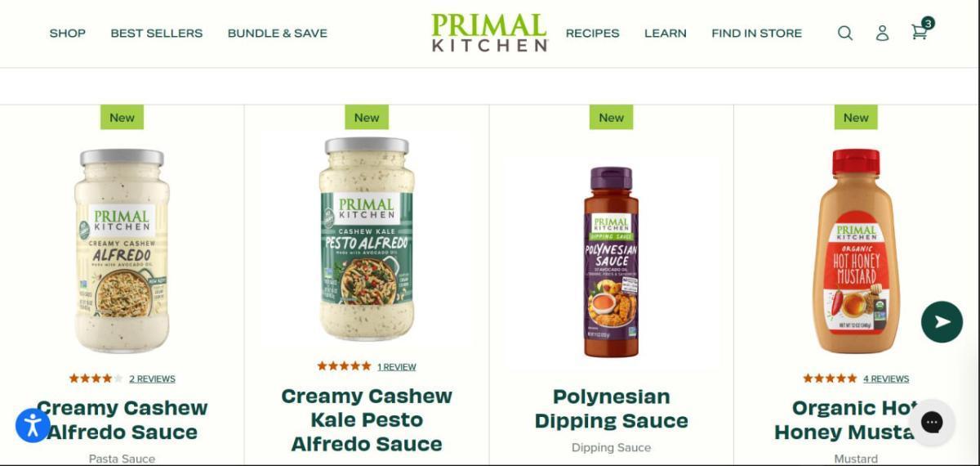
Task: Open 4 REVIEWS link for Hot Honey Mustard
Action: (886, 379)
